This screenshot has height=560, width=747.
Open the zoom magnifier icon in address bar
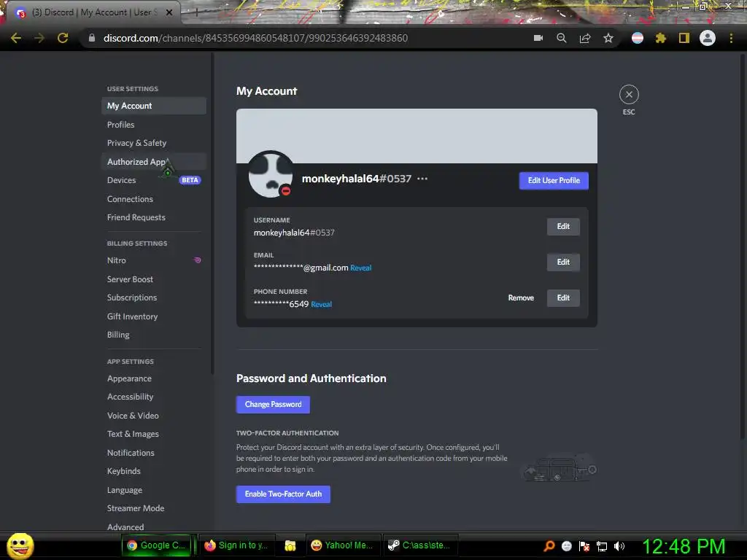(x=562, y=38)
